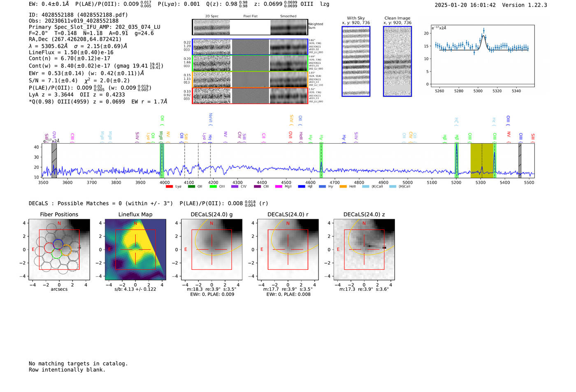The width and height of the screenshot is (576, 392).
Task: Click the yellow highlighted band near 5300 Å
Action: coord(482,160)
